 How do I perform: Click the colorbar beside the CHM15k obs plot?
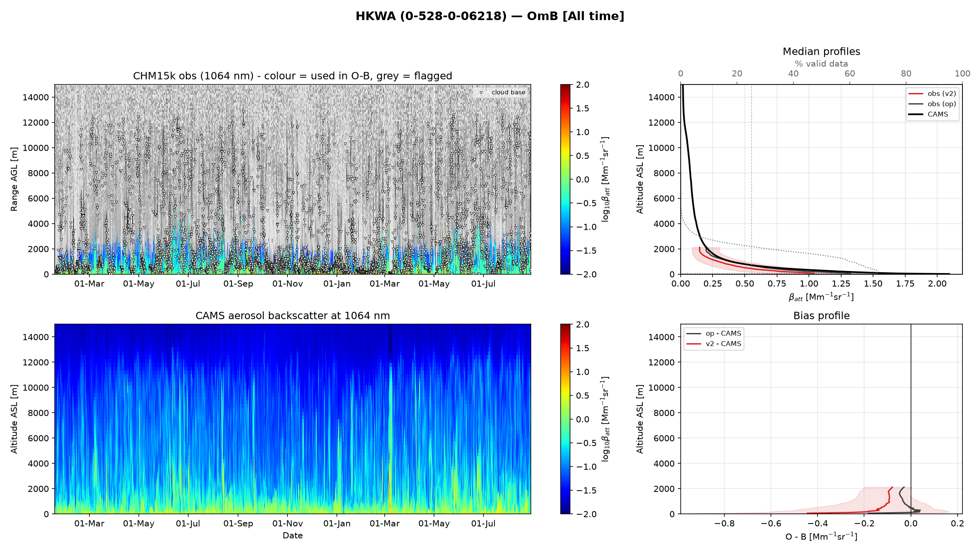point(565,179)
